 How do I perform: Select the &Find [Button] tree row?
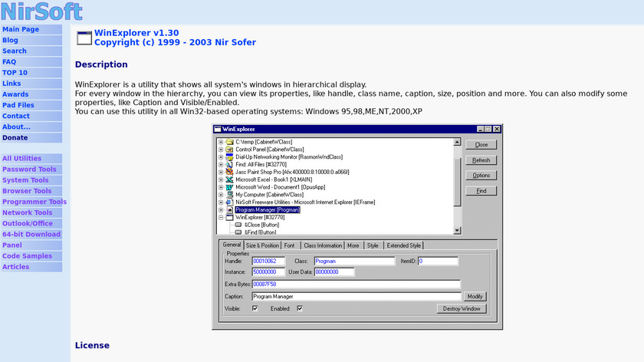click(x=261, y=232)
